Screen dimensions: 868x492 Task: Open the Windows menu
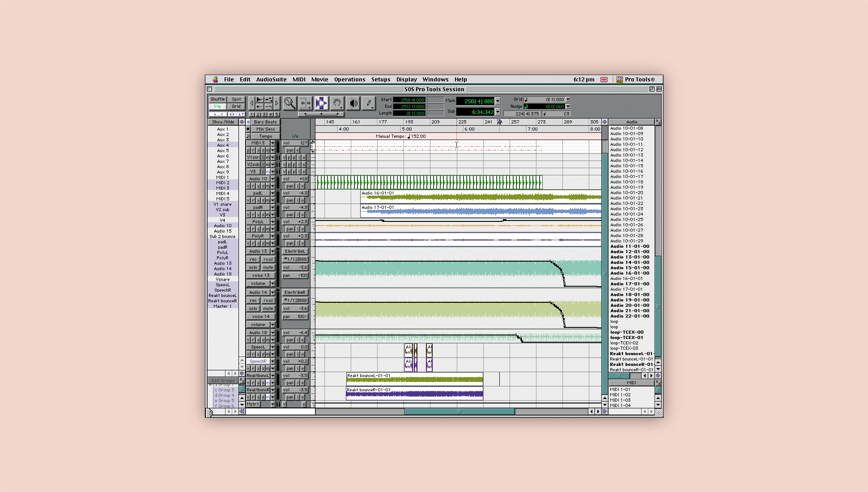click(435, 79)
